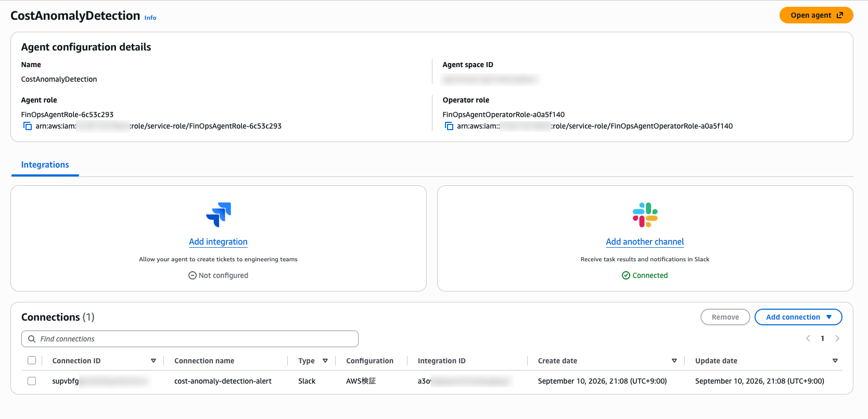
Task: Go to previous page of connections
Action: (x=808, y=338)
